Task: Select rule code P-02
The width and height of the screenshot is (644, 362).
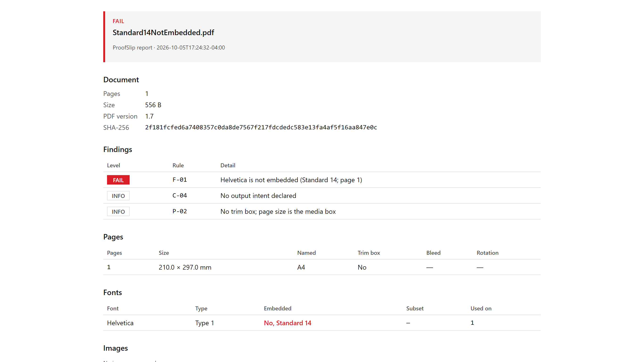Action: [180, 211]
